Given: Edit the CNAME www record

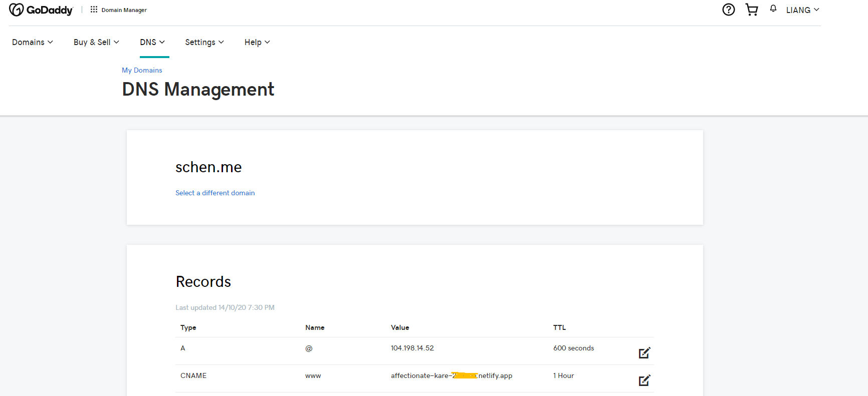Looking at the screenshot, I should [644, 380].
